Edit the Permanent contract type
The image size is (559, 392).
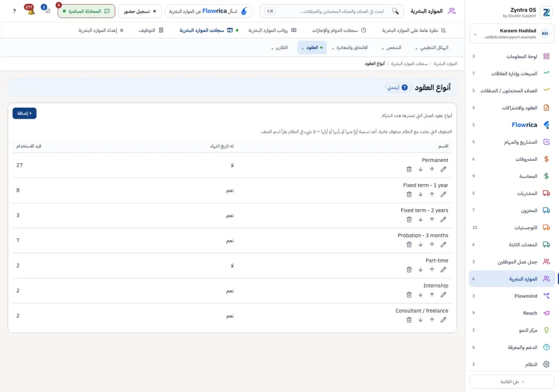tap(443, 169)
